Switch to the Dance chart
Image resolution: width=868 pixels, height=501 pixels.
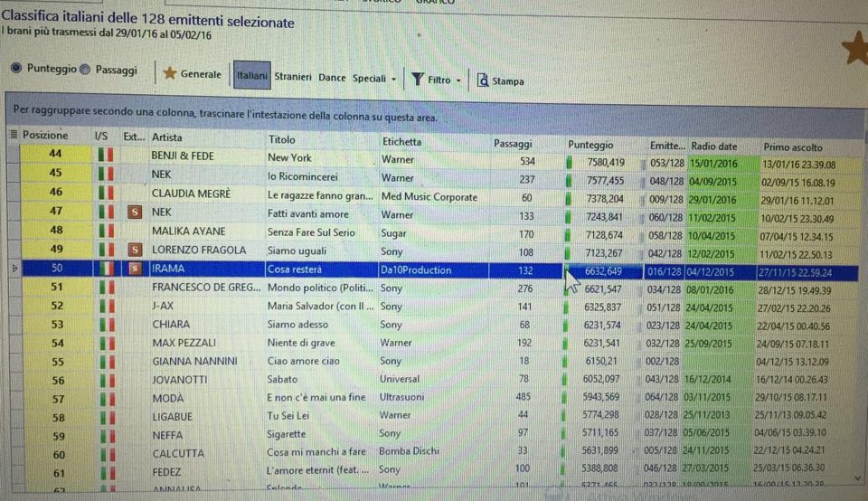332,78
